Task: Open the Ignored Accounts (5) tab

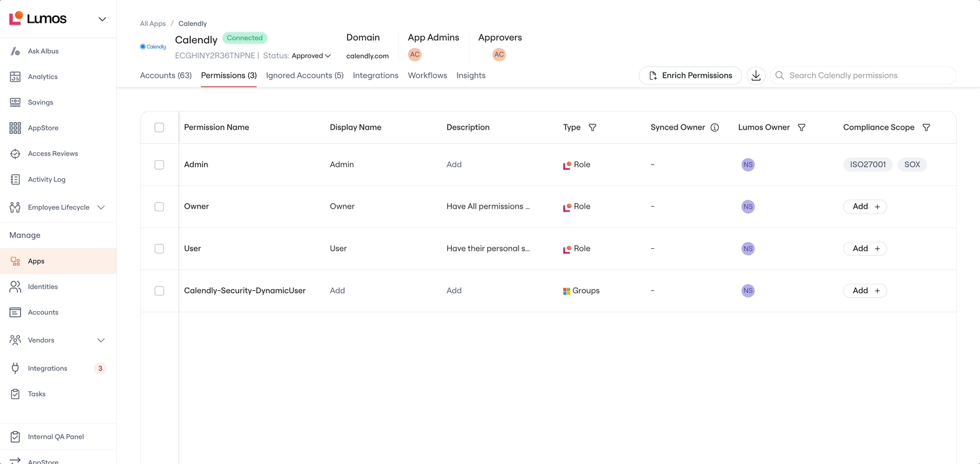Action: [305, 76]
